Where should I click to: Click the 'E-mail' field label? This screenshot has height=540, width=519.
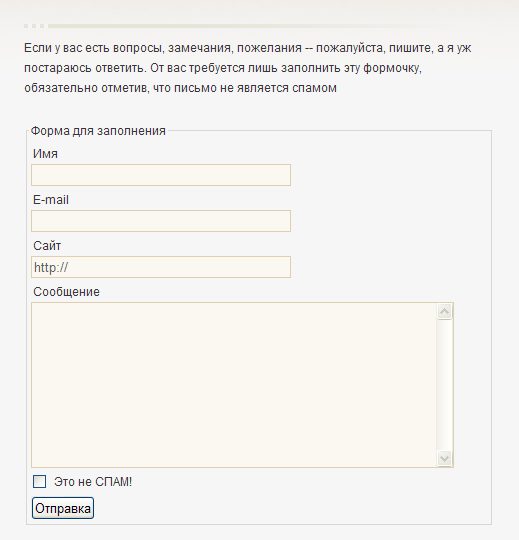[51, 200]
